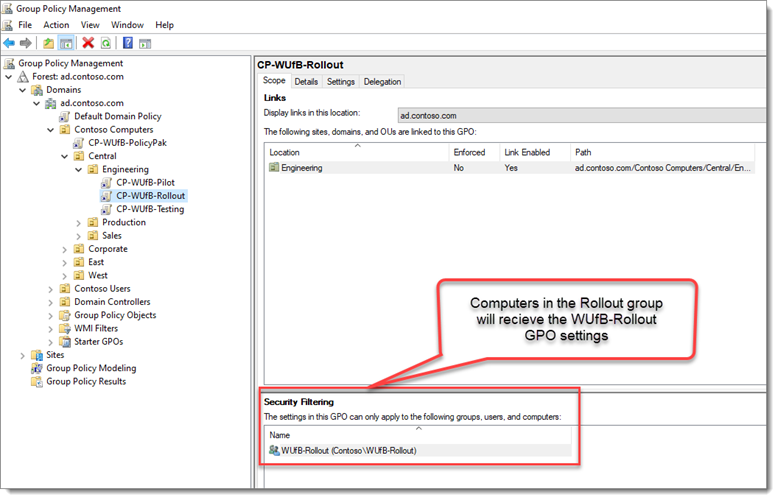Click the 'No' Enforced cell for Engineering
The width and height of the screenshot is (778, 500).
[458, 168]
